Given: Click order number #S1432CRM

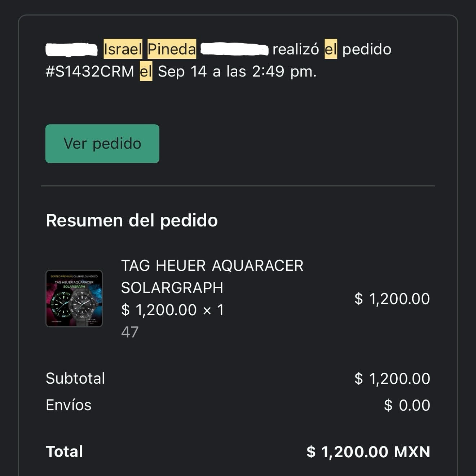Looking at the screenshot, I should 90,71.
